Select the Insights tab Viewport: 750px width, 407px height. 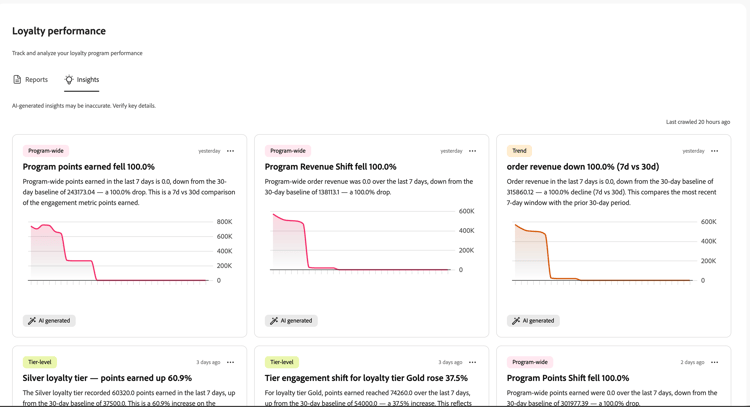click(82, 79)
